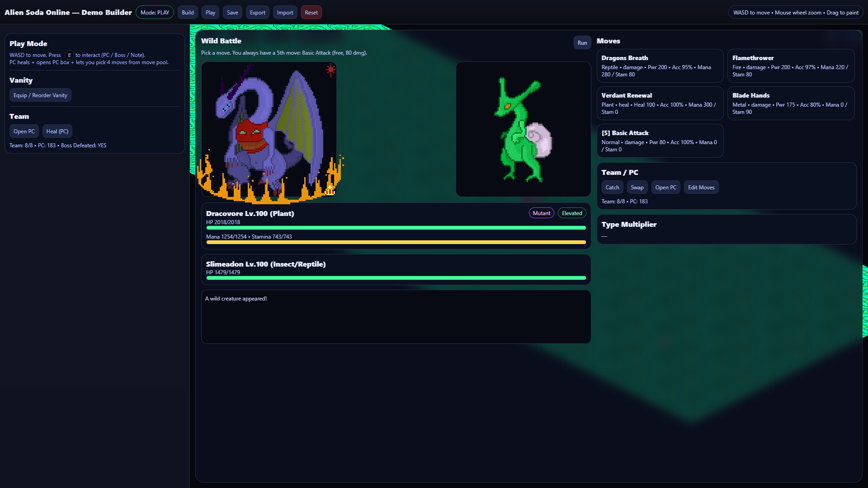Image resolution: width=868 pixels, height=488 pixels.
Task: Swap your active creature
Action: coord(637,187)
